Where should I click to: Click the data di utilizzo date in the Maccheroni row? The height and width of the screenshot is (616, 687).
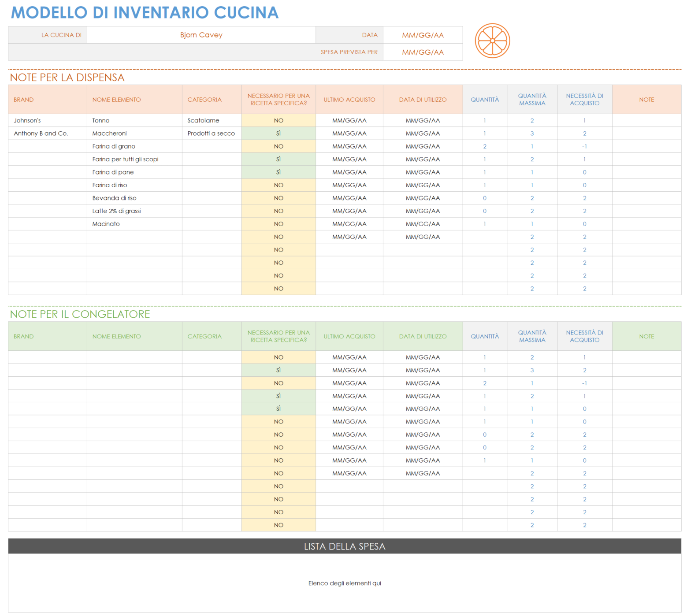pyautogui.click(x=423, y=134)
